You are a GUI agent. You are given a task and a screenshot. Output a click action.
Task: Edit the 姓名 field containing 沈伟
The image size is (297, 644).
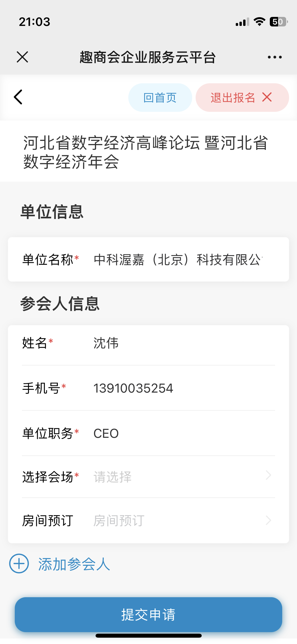[180, 343]
